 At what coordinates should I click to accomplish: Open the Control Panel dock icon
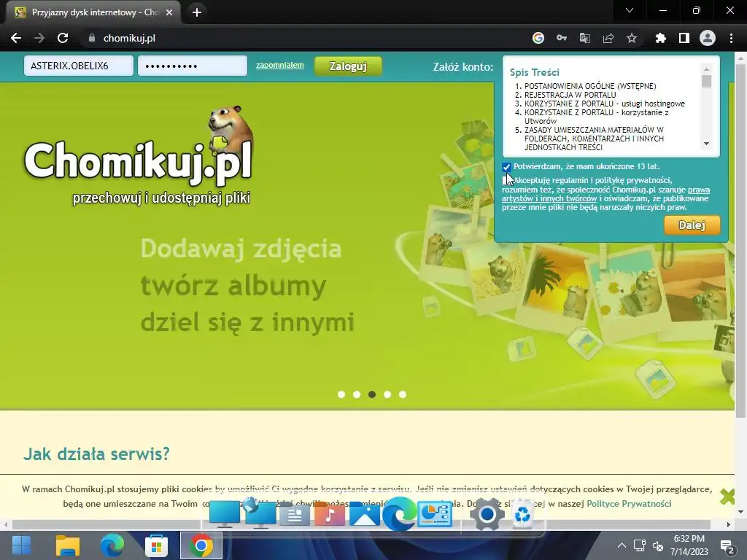pyautogui.click(x=435, y=514)
